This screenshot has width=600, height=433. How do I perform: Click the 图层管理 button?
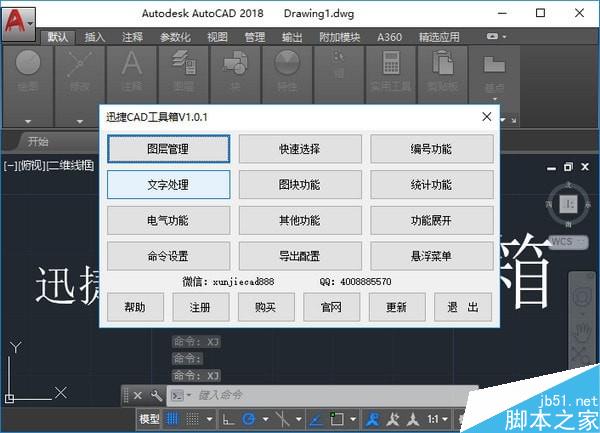168,149
